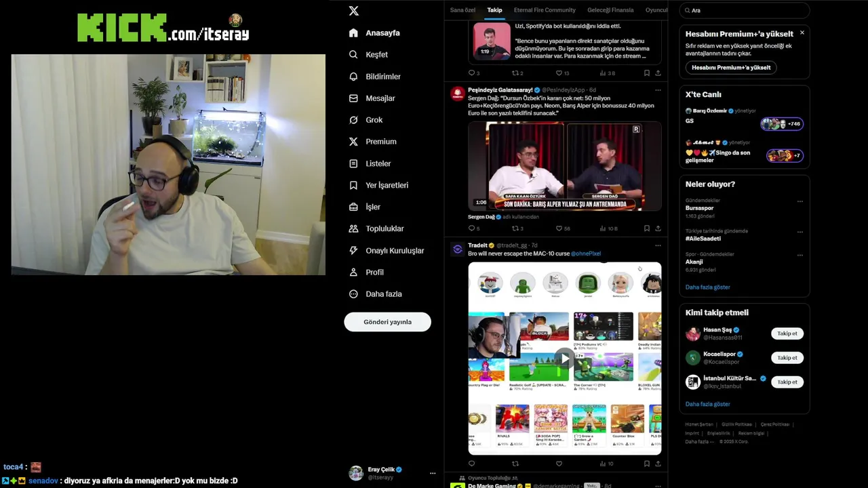
Task: Switch to Eternal Fire Community tab
Action: tap(545, 10)
